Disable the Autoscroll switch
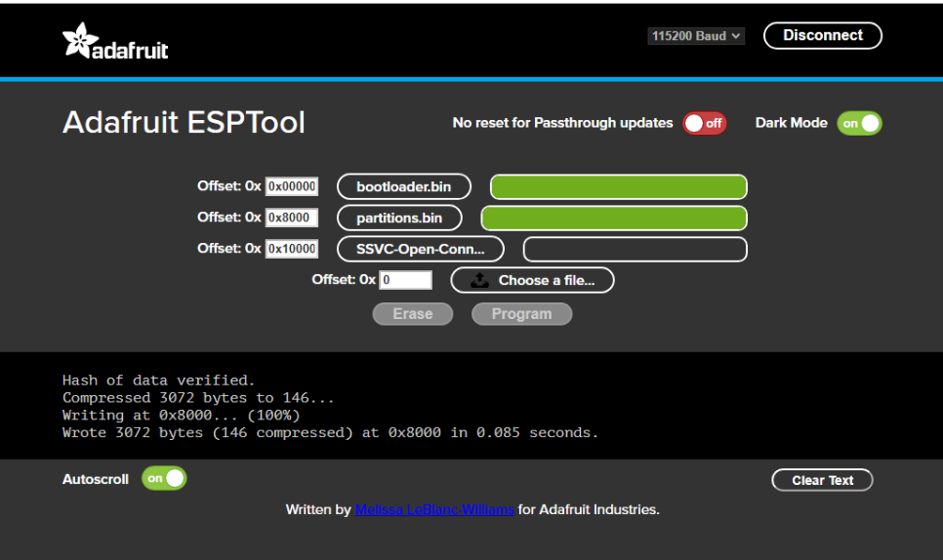Image resolution: width=943 pixels, height=560 pixels. (164, 479)
